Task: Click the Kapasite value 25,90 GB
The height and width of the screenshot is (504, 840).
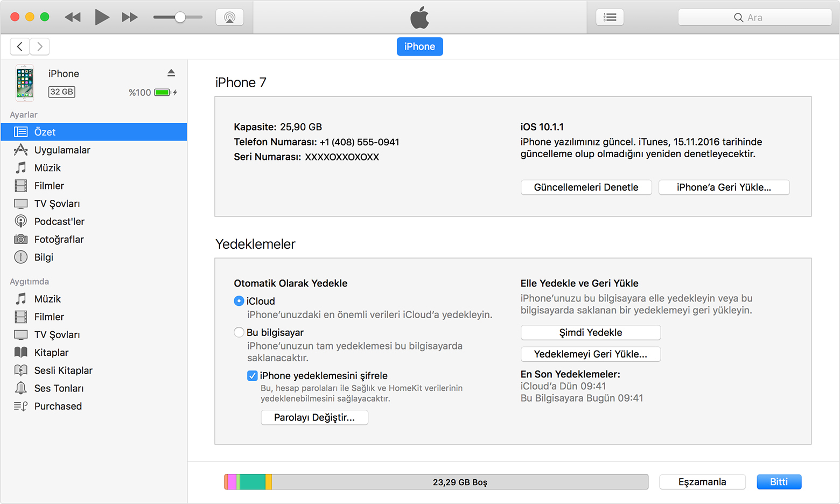Action: click(x=301, y=127)
